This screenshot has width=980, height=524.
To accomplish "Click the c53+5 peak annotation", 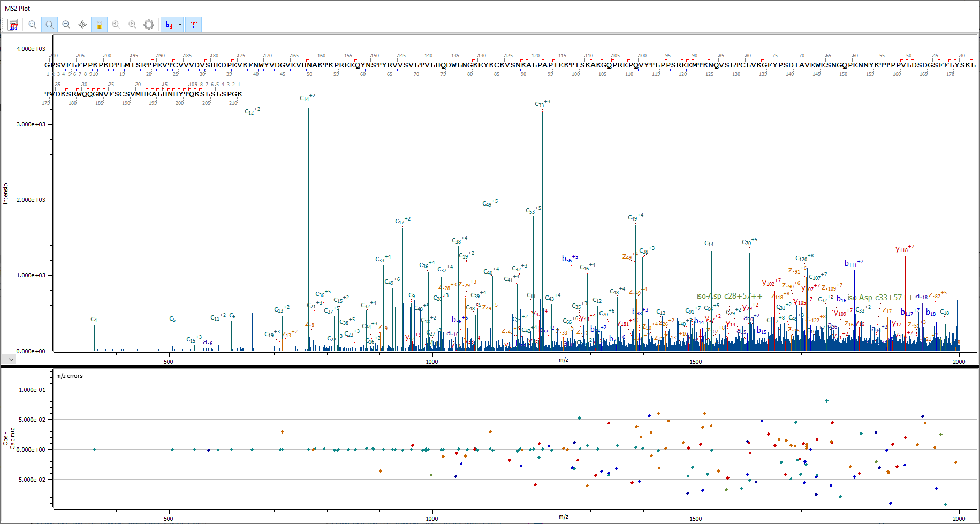I will [x=533, y=210].
